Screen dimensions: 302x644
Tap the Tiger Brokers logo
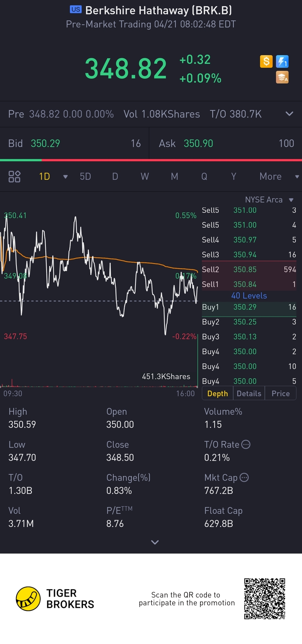(28, 599)
